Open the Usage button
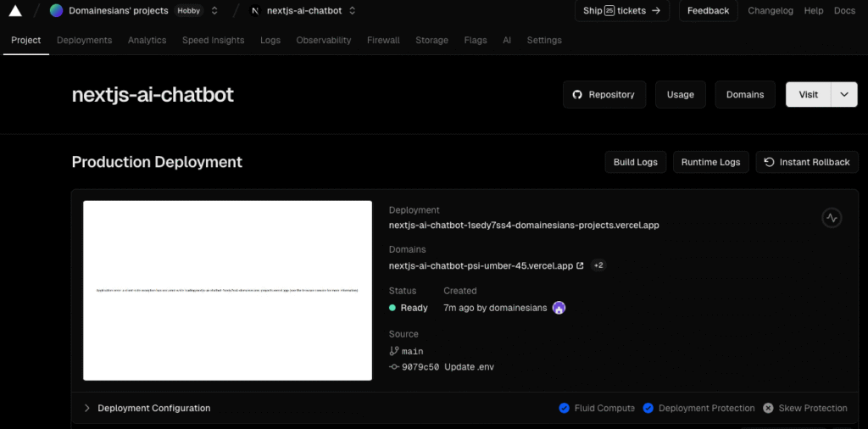Viewport: 868px width, 429px height. [x=681, y=95]
